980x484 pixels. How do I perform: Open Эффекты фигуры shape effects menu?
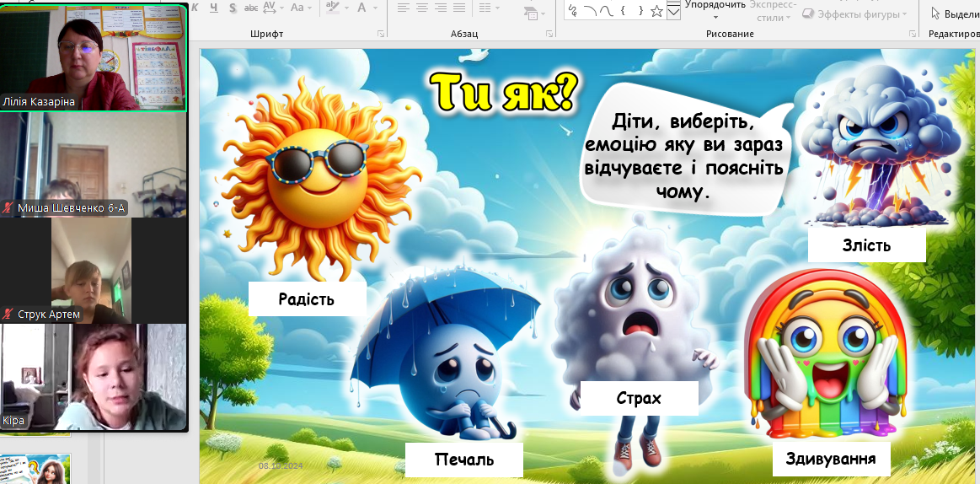[x=855, y=13]
